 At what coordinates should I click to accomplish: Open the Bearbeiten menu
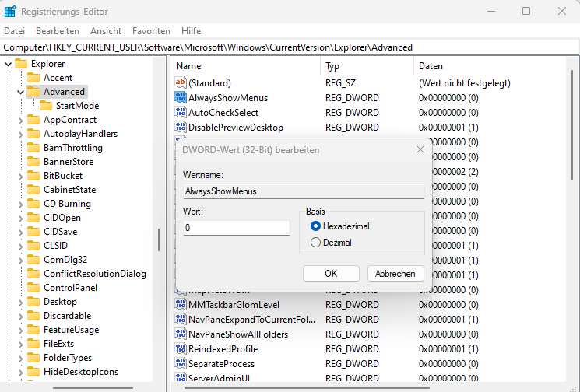[58, 31]
